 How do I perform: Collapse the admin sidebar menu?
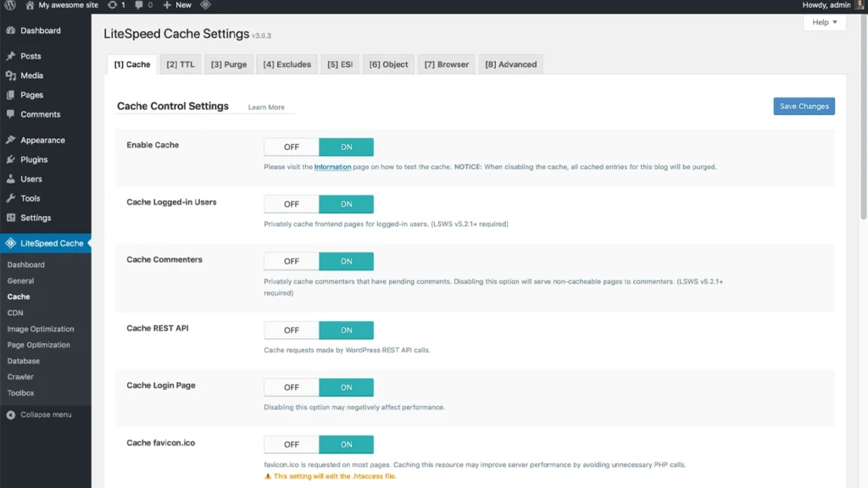pyautogui.click(x=37, y=414)
